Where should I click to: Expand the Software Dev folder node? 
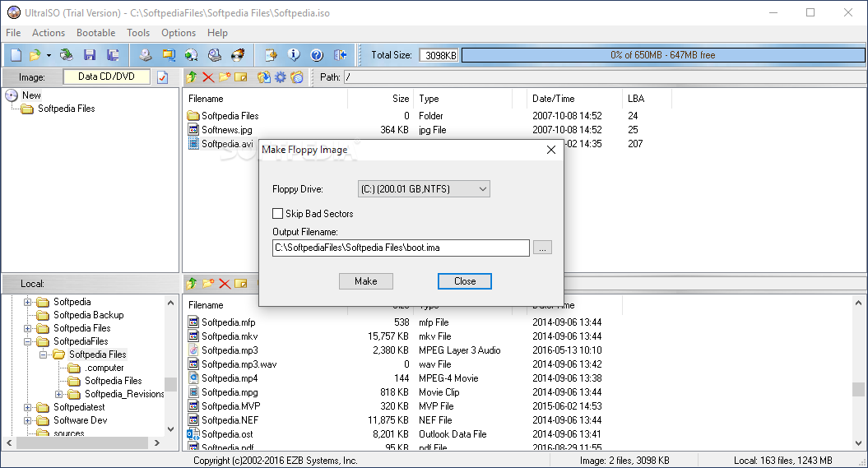(28, 420)
